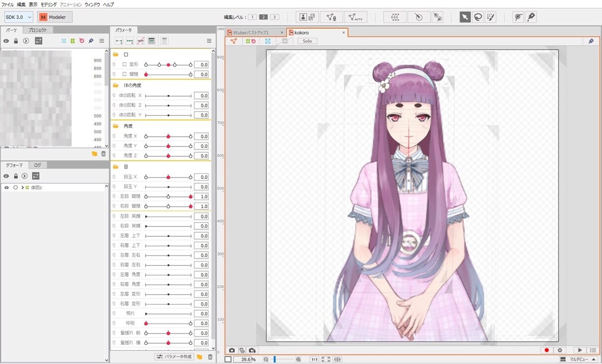Set edit level to 1

(252, 17)
